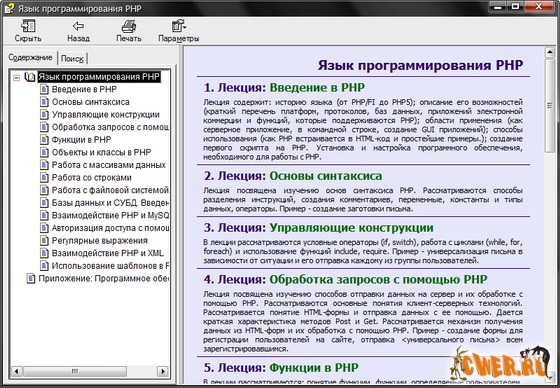Image resolution: width=560 pixels, height=388 pixels.
Task: Click the contents pane horizontal scrollbar thumb
Action: coord(75,371)
